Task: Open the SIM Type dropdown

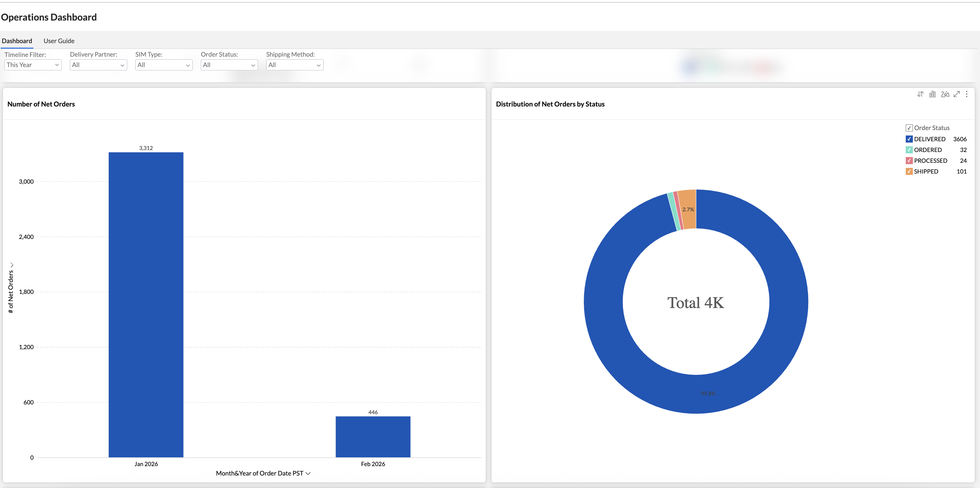Action: point(164,65)
